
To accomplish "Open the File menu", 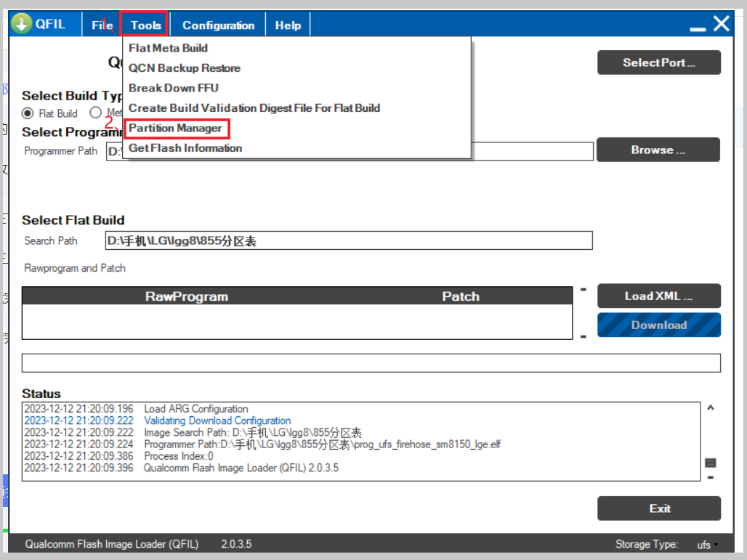I will click(102, 25).
